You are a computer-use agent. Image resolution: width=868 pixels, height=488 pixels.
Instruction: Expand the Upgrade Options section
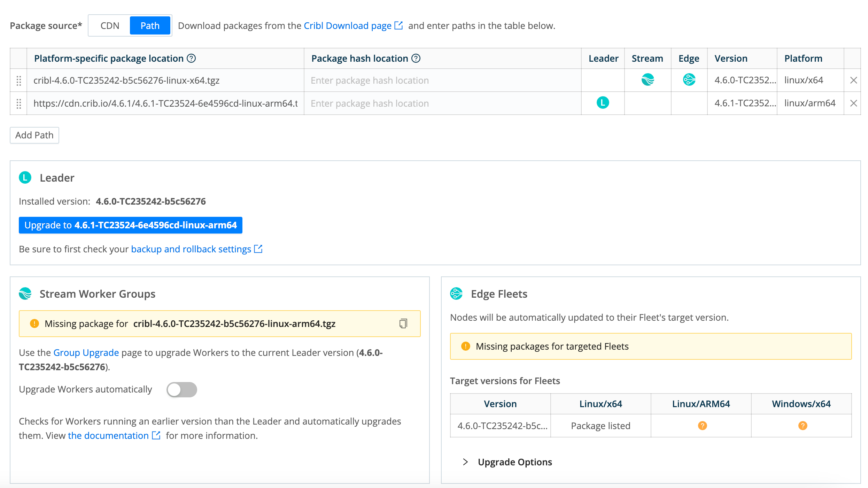pos(508,462)
